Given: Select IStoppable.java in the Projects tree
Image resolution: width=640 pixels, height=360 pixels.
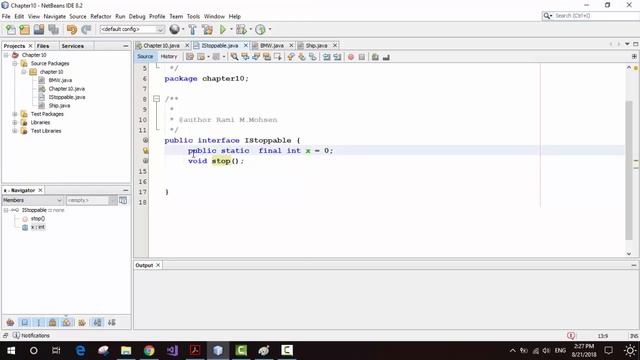Looking at the screenshot, I should [x=67, y=97].
